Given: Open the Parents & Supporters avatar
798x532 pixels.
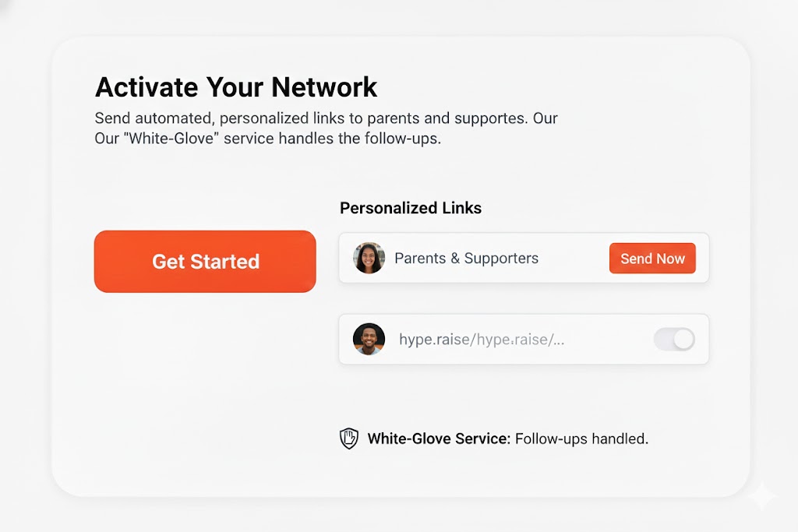Looking at the screenshot, I should click(369, 258).
